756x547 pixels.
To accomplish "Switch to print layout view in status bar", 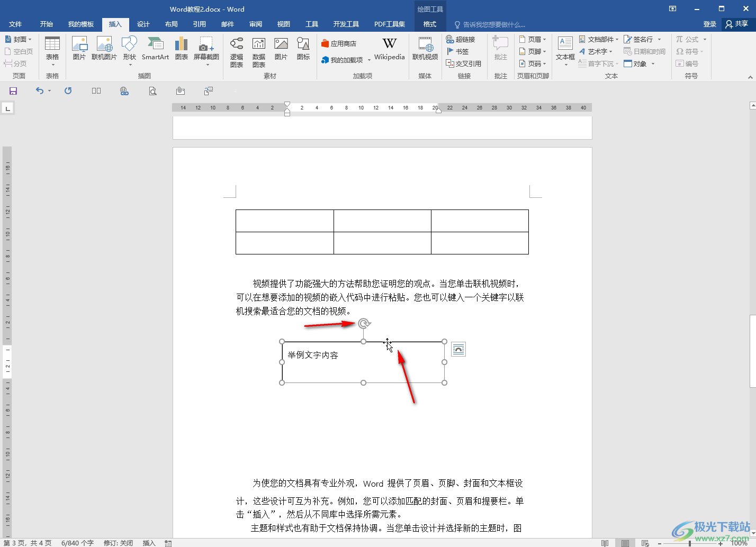I will (x=625, y=543).
